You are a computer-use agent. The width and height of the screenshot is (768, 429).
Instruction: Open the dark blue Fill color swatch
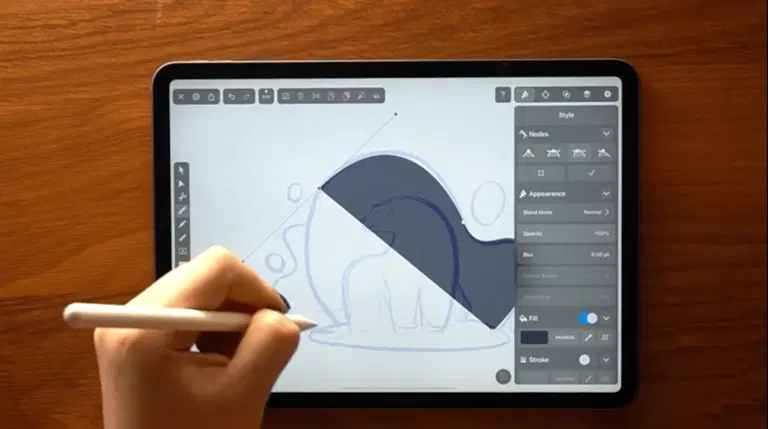point(534,337)
